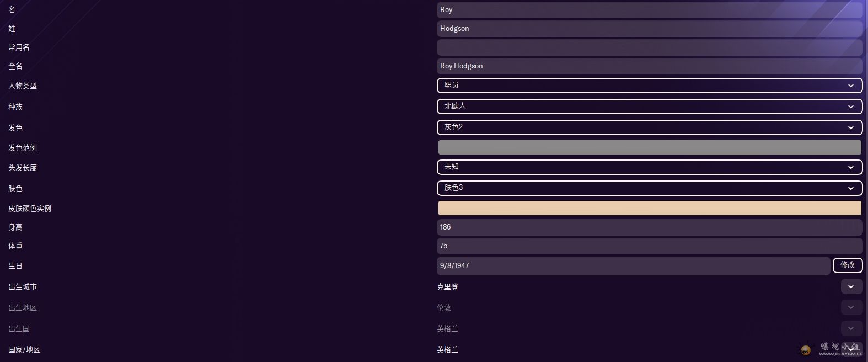Open the 肤色 dropdown showing 肤色3

tap(650, 188)
